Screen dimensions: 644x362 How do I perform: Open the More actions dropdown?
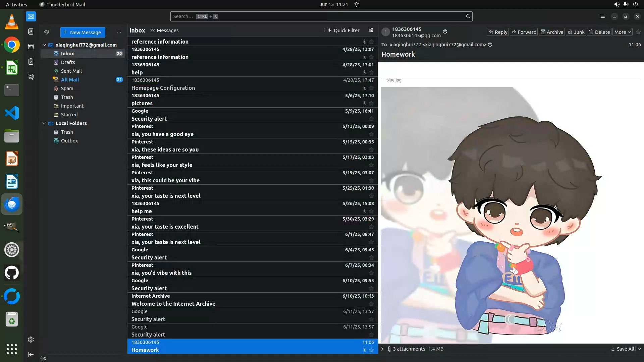(x=623, y=32)
